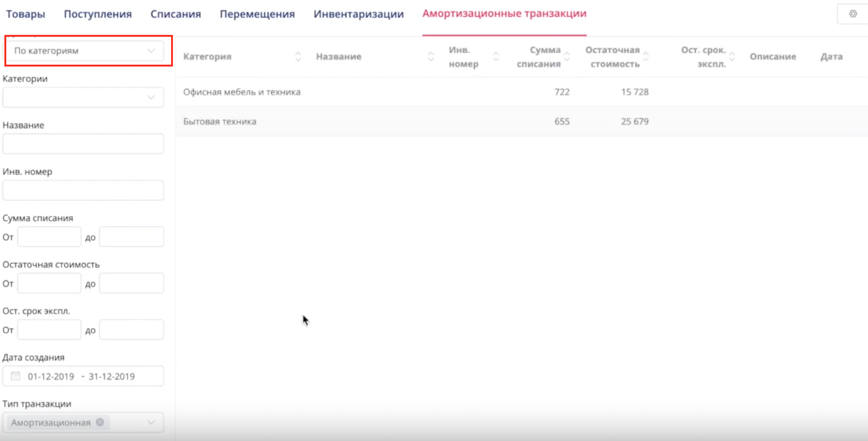
Task: Select the Бытовая техника row
Action: (x=220, y=122)
